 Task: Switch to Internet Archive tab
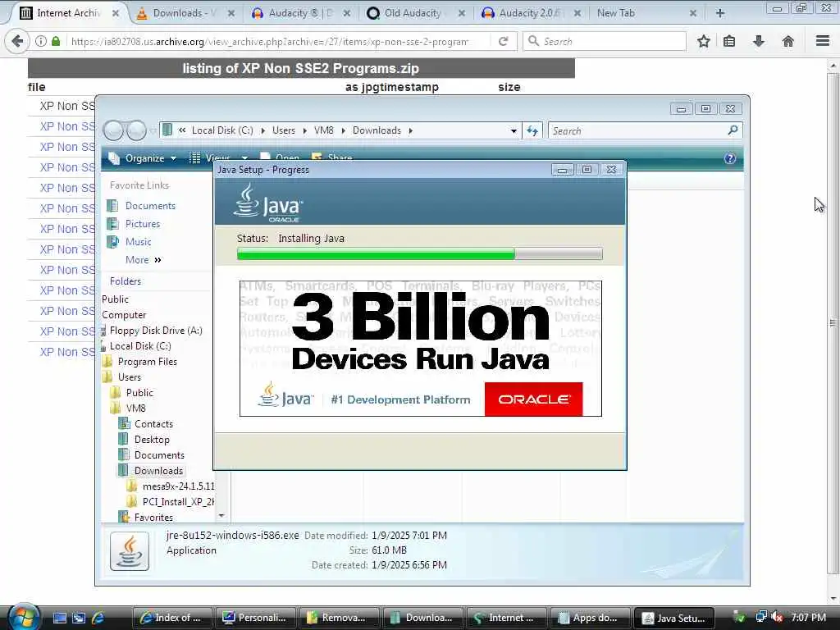tap(67, 13)
